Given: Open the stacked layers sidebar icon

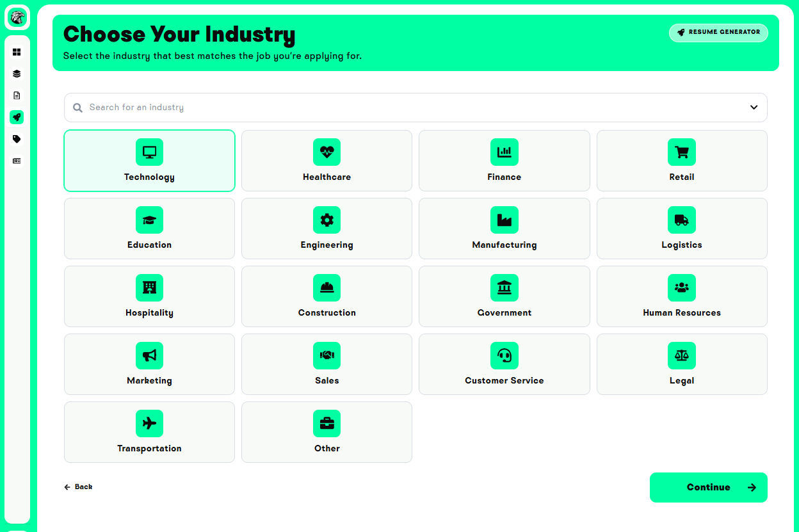Looking at the screenshot, I should coord(17,74).
